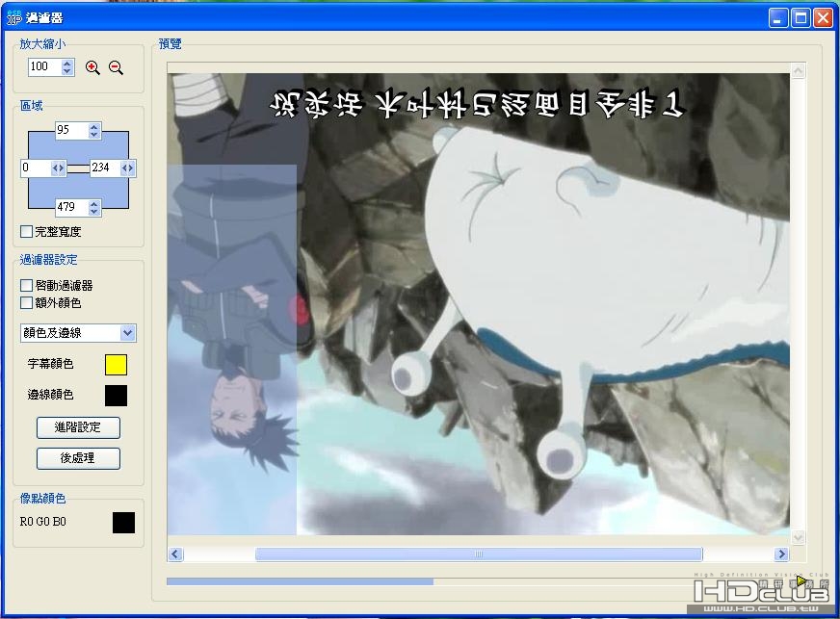840x619 pixels.
Task: Increase the bottom region value 479
Action: tap(94, 204)
